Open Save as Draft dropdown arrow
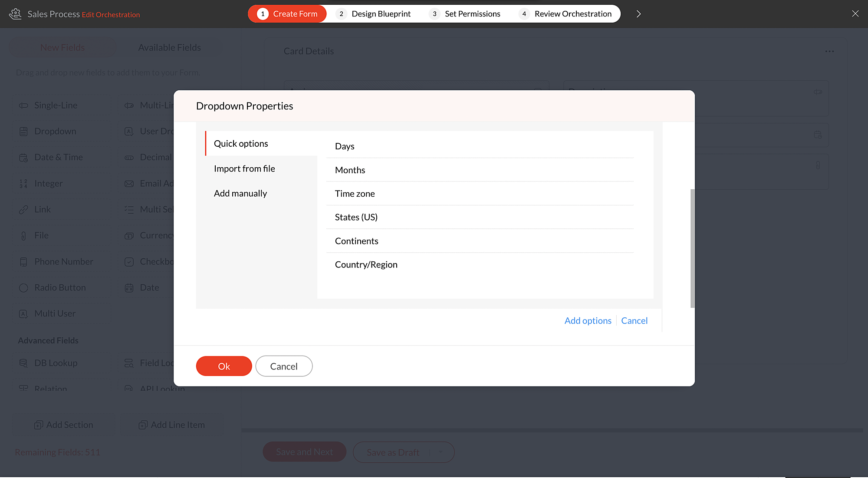Viewport: 868px width, 478px height. [441, 452]
